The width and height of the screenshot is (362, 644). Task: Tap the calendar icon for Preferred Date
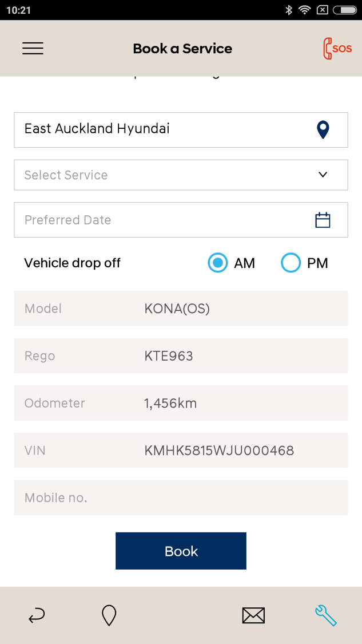323,219
